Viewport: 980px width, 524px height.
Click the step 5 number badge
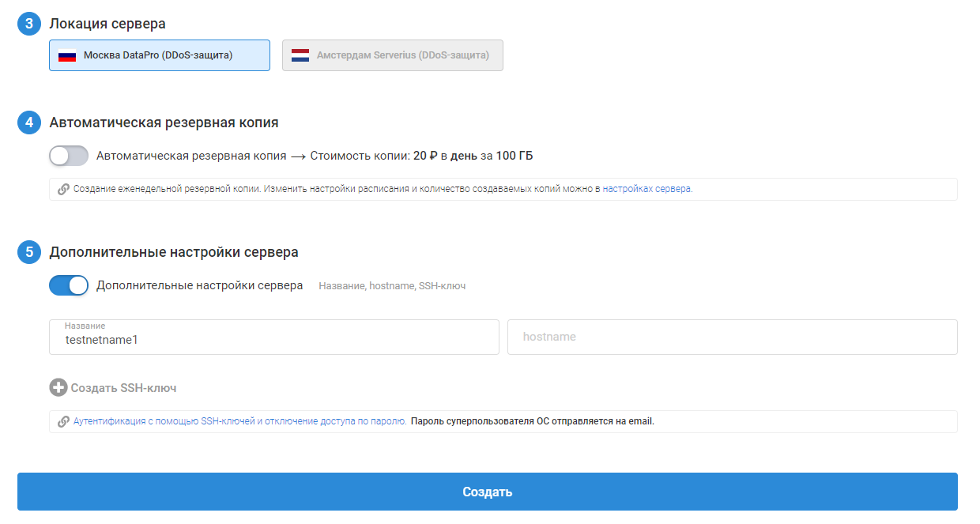(x=29, y=252)
